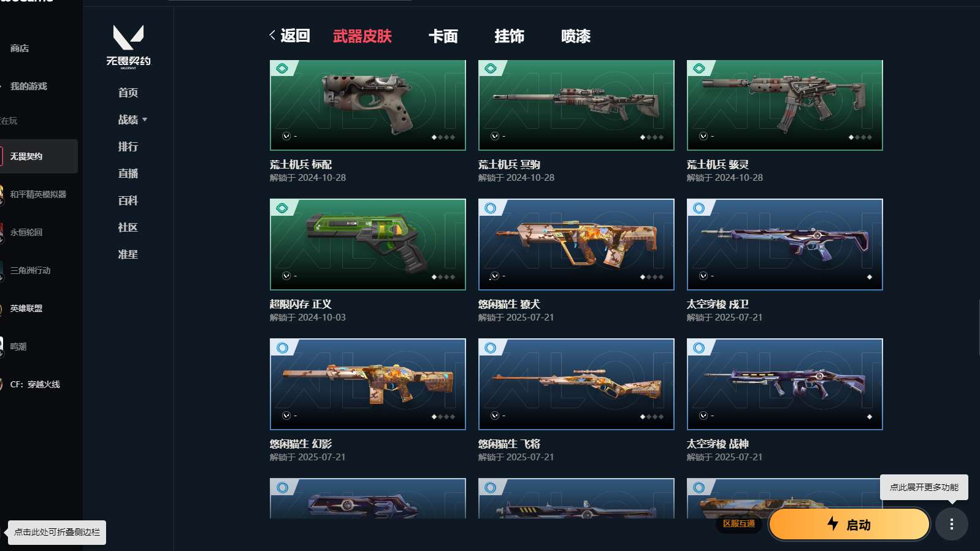980x551 pixels.
Task: Click the currency icon on 超限闪存 正义 card
Action: click(x=286, y=276)
